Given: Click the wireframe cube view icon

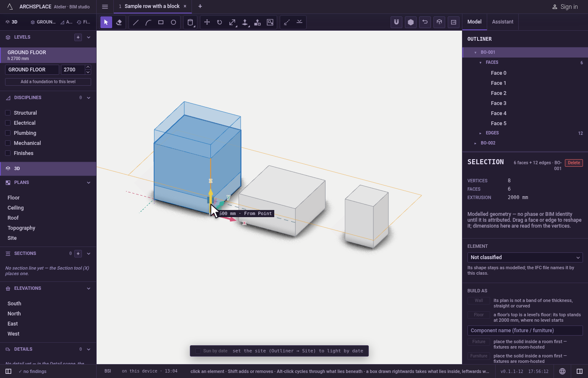Looking at the screenshot, I should (x=439, y=22).
